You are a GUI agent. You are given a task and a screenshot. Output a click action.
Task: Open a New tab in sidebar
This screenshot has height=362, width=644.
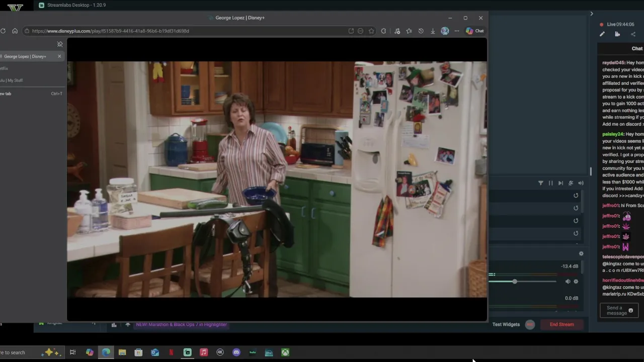(x=30, y=94)
